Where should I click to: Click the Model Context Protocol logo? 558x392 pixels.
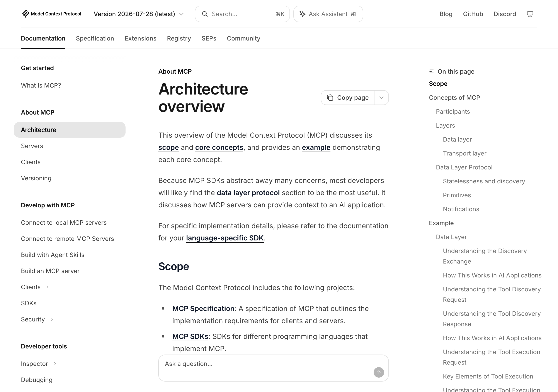[51, 14]
